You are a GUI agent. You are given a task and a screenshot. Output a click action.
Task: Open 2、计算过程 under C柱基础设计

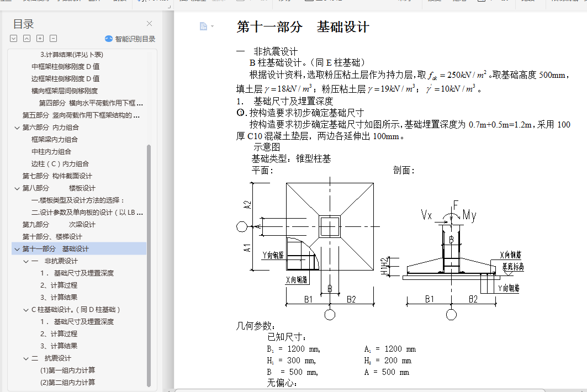pyautogui.click(x=59, y=334)
